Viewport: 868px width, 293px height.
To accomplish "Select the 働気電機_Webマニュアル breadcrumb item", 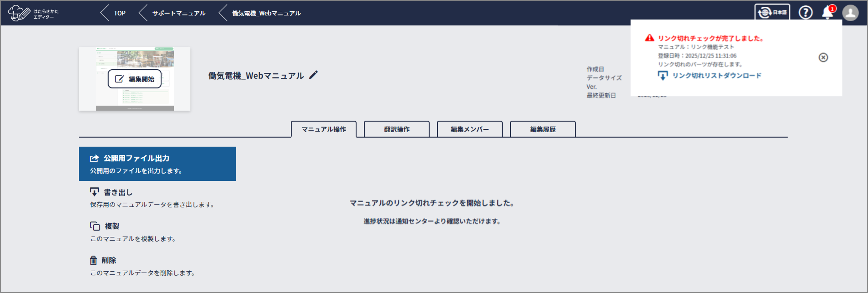I will pos(266,13).
